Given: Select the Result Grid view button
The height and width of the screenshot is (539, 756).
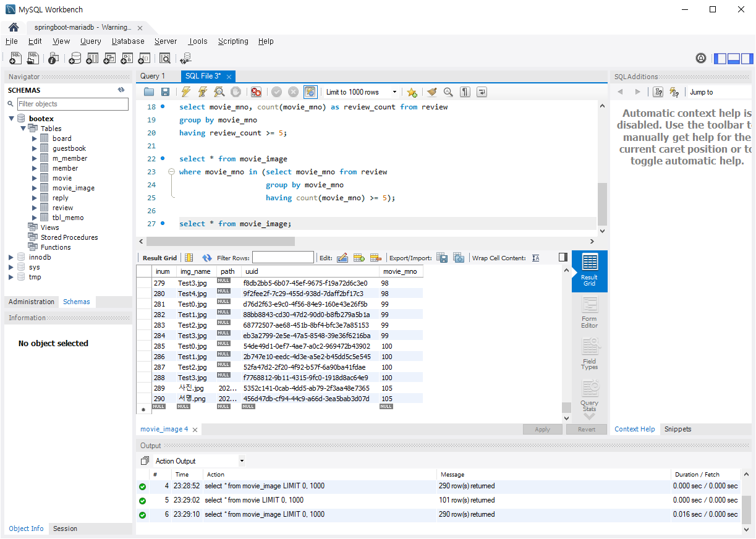Looking at the screenshot, I should click(x=590, y=271).
